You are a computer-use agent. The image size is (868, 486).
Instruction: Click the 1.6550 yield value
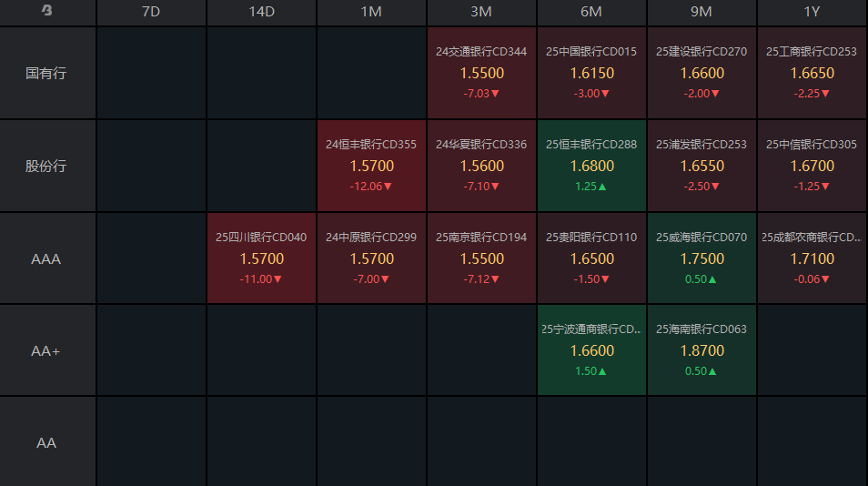701,166
